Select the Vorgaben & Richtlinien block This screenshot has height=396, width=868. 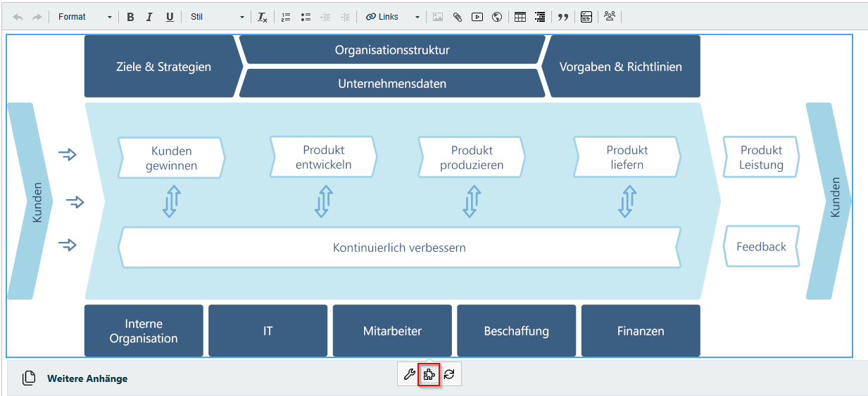click(620, 67)
